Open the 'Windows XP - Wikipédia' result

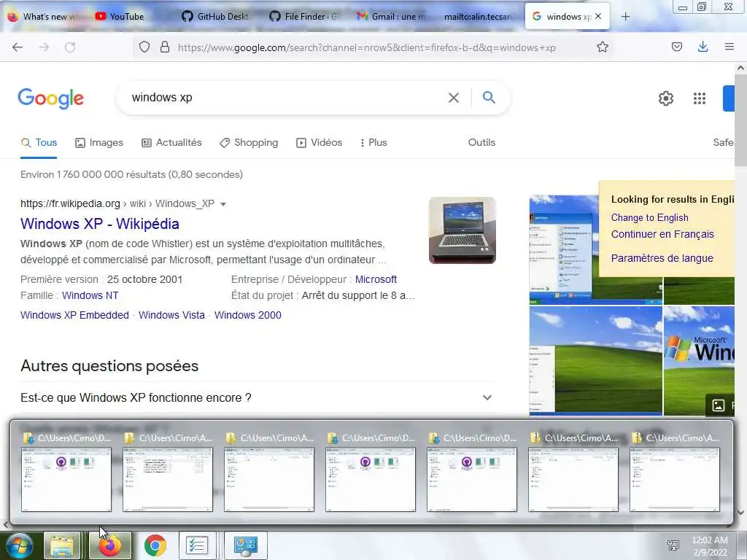pos(99,224)
